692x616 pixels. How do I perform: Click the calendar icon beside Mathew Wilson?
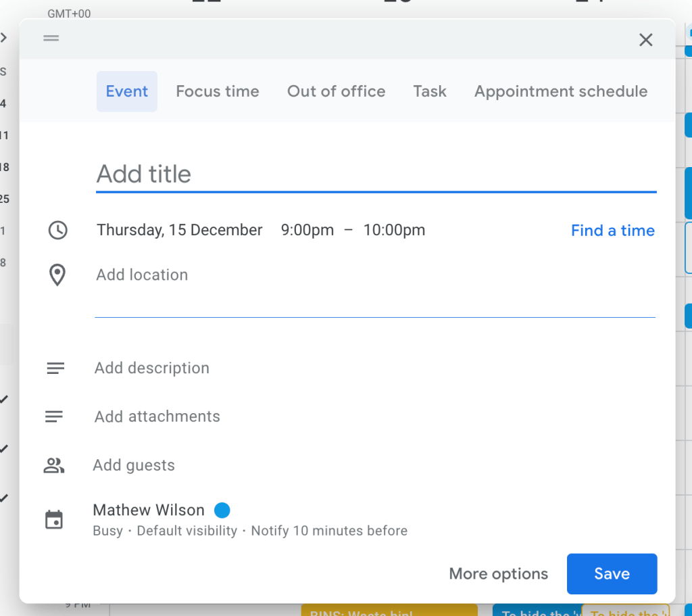(54, 519)
